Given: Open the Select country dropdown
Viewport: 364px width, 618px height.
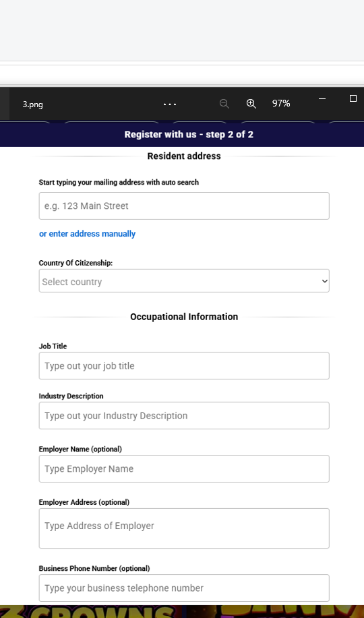Looking at the screenshot, I should point(184,281).
